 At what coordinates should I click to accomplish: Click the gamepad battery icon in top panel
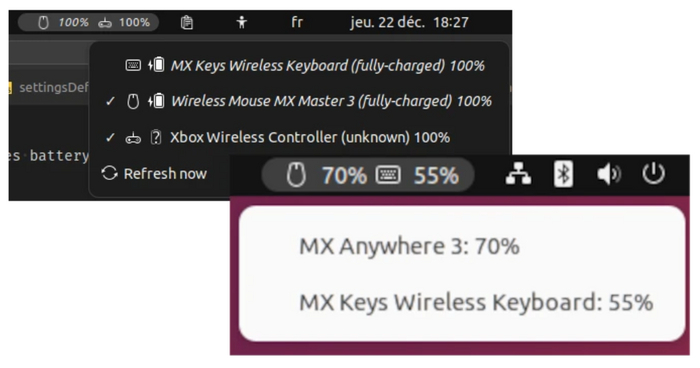point(105,23)
